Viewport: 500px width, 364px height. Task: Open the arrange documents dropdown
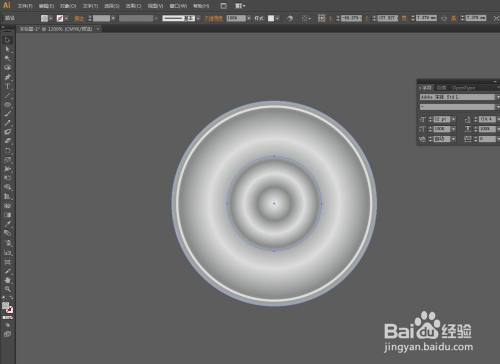tap(241, 6)
